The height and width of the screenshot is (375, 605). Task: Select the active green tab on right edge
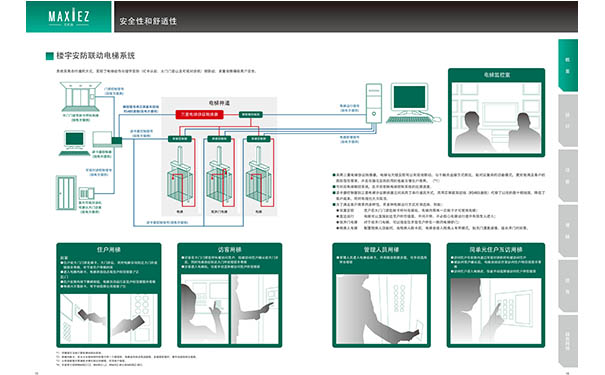tap(568, 65)
